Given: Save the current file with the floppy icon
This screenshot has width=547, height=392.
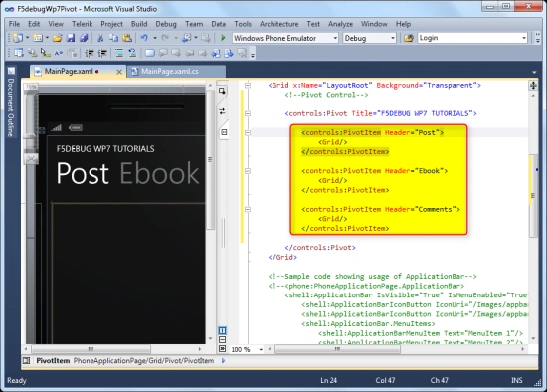Looking at the screenshot, I should 71,38.
